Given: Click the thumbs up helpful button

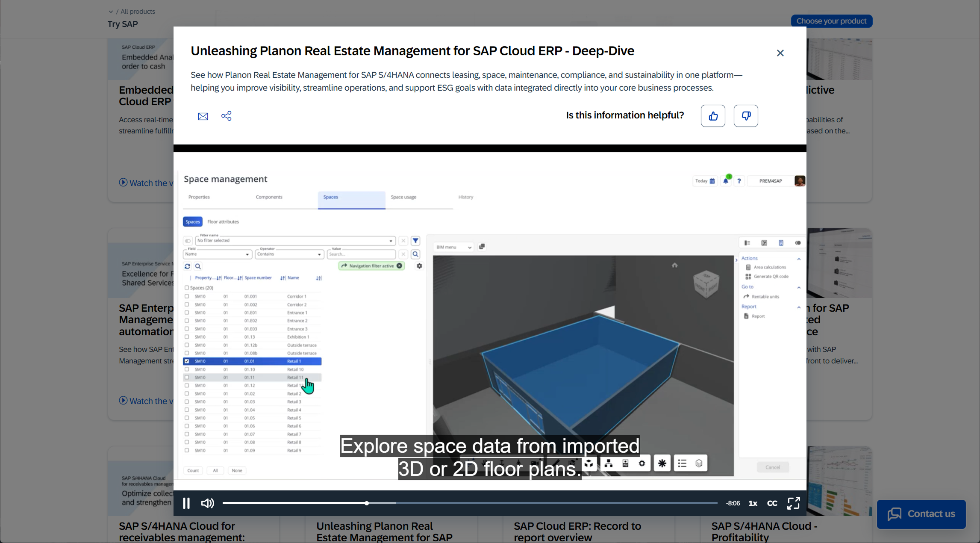Looking at the screenshot, I should [713, 116].
